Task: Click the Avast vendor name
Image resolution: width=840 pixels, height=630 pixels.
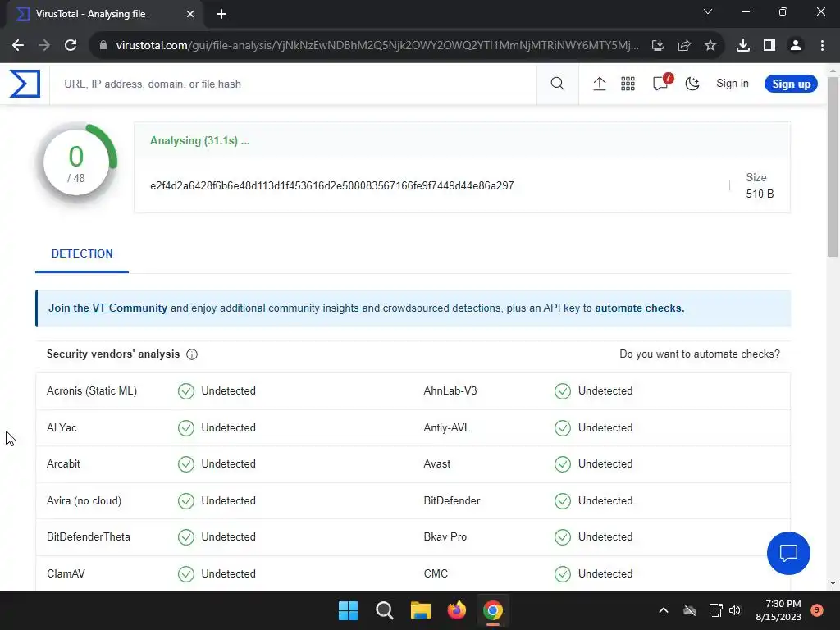Action: pyautogui.click(x=436, y=464)
